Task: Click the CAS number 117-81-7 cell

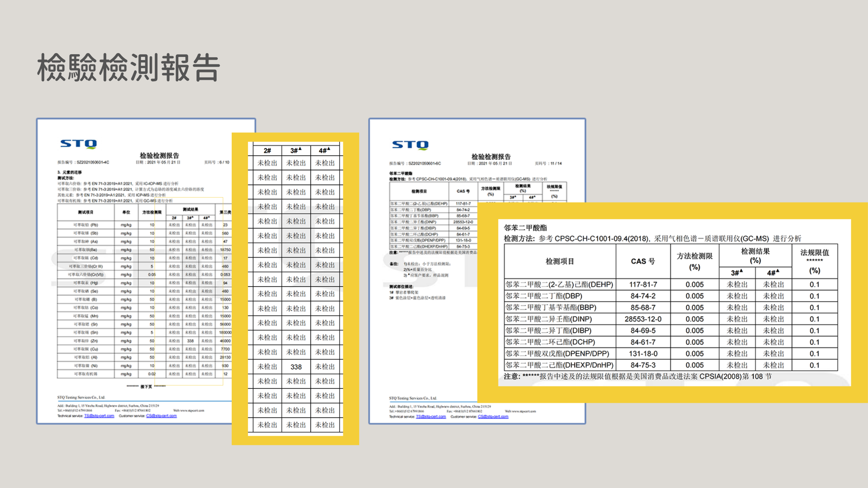Action: tap(643, 284)
